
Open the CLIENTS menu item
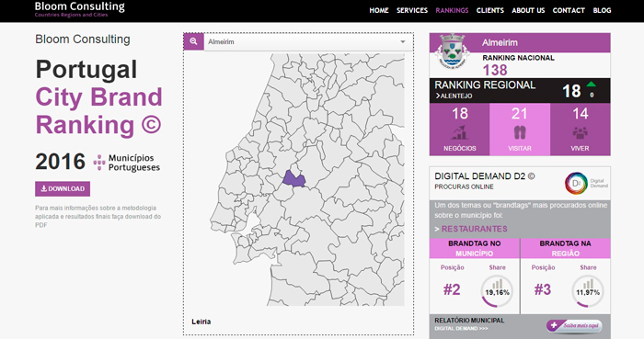490,10
